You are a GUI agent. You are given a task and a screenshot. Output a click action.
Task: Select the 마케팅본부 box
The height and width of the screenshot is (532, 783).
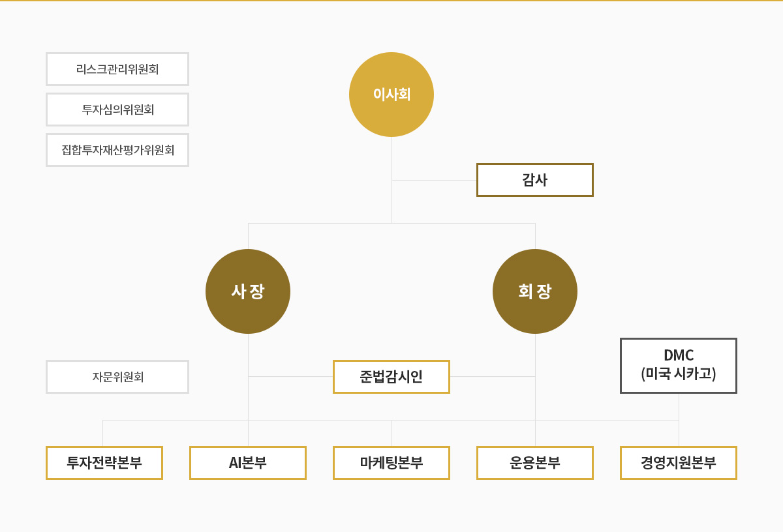[x=391, y=463]
